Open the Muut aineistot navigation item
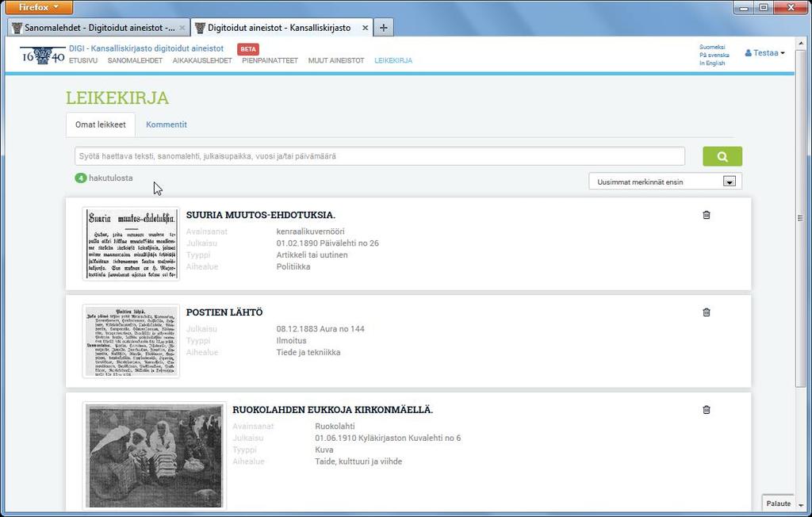Viewport: 812px width, 517px height. coord(336,60)
